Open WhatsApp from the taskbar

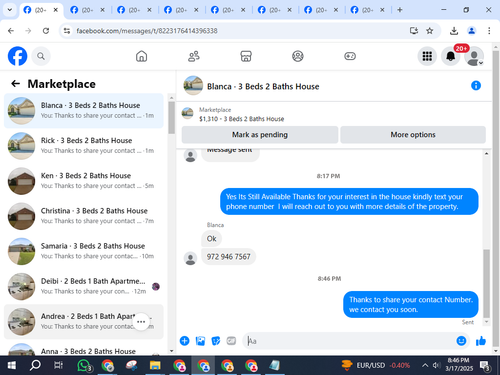pyautogui.click(x=84, y=365)
